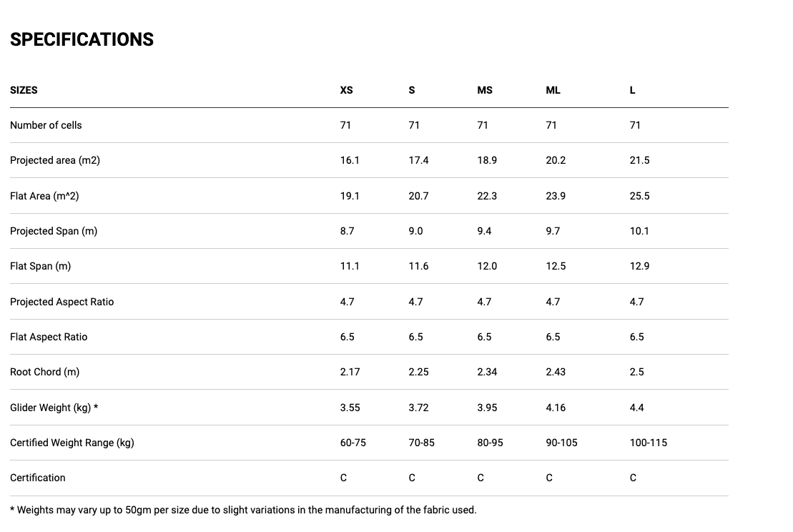Click the Glider Weight (kg) * label

(x=54, y=408)
